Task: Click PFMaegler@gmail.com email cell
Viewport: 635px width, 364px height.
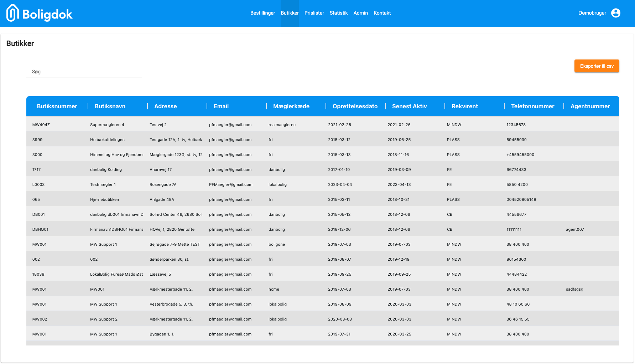Action: pyautogui.click(x=231, y=184)
